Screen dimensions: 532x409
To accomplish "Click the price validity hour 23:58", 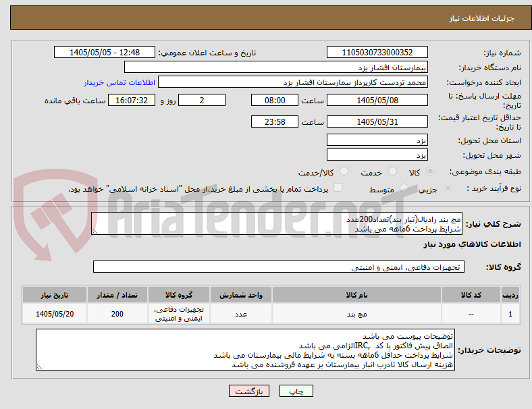I will click(275, 121).
